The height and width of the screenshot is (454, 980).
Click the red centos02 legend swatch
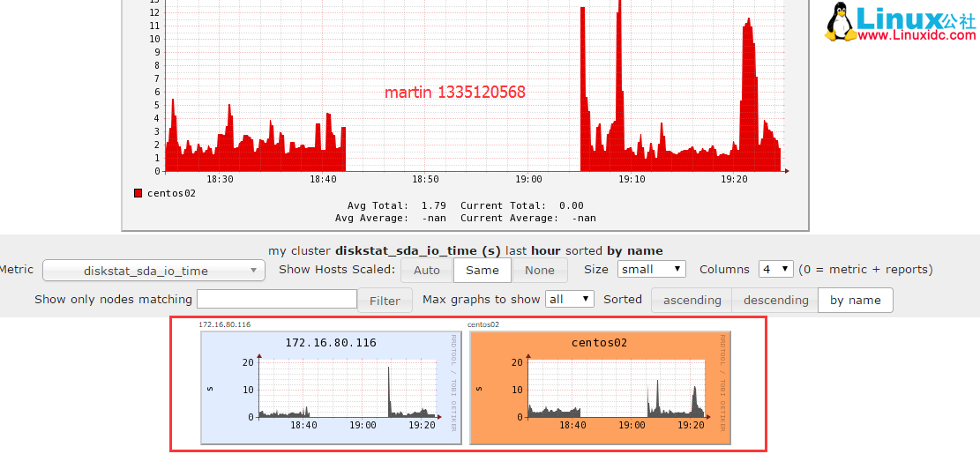pos(138,193)
